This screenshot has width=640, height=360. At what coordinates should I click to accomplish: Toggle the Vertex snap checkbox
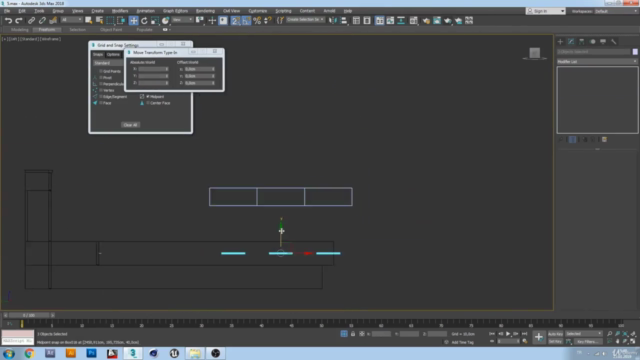coord(101,90)
